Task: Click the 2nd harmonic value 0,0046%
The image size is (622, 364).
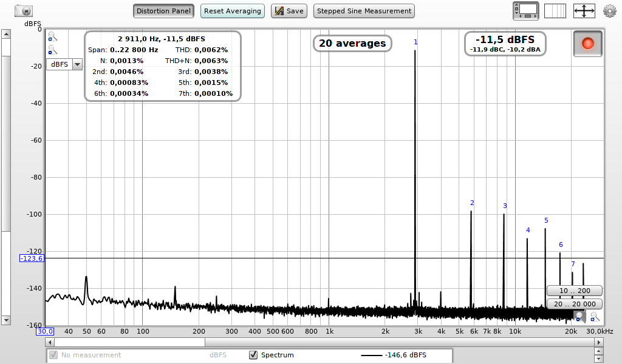Action: click(x=126, y=72)
